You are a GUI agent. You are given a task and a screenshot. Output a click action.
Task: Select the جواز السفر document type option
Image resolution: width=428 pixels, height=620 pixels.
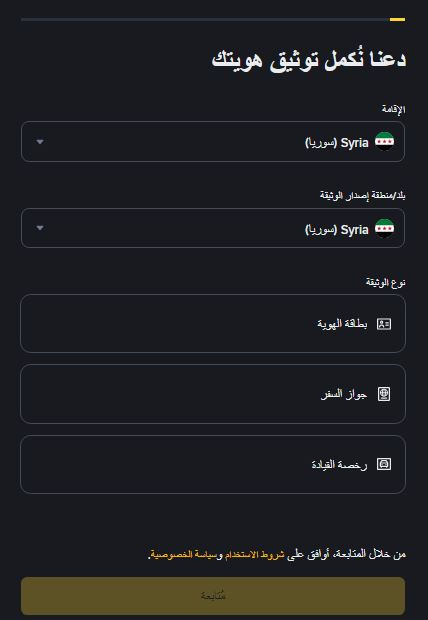click(213, 394)
